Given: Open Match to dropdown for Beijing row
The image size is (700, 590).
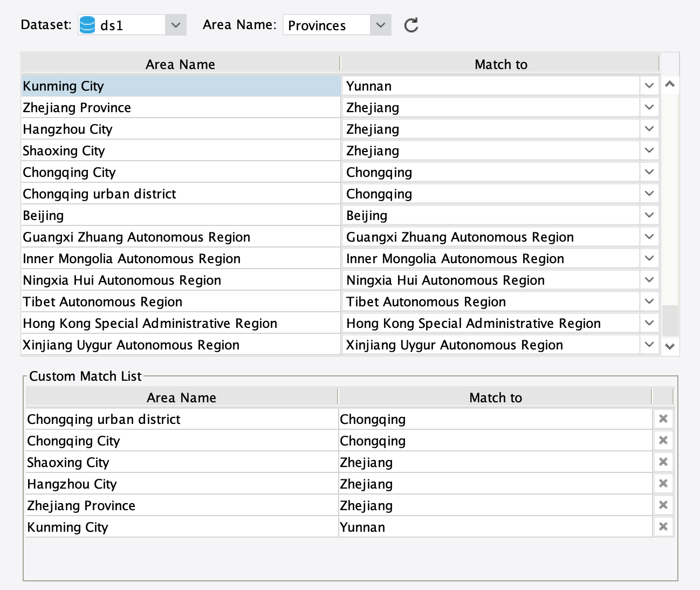Looking at the screenshot, I should point(649,215).
